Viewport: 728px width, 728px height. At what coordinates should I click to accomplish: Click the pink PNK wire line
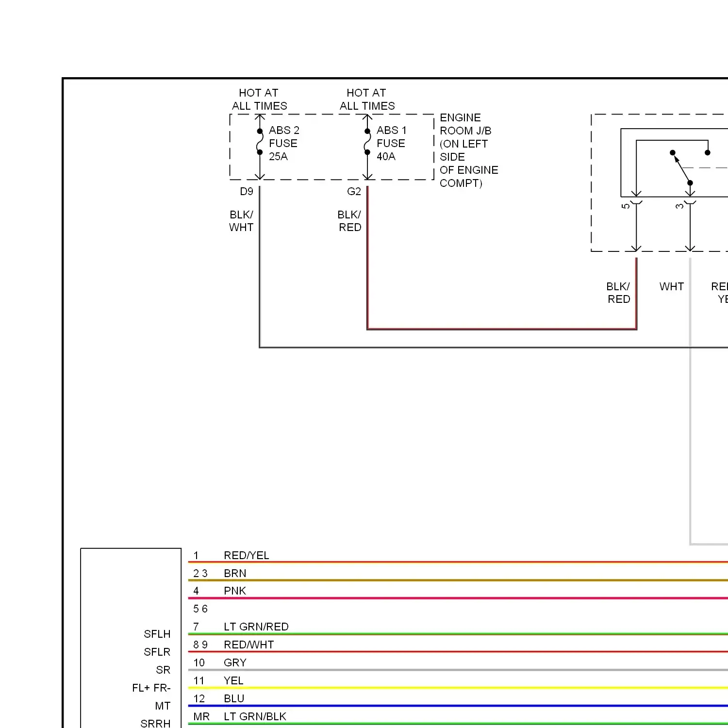458,598
